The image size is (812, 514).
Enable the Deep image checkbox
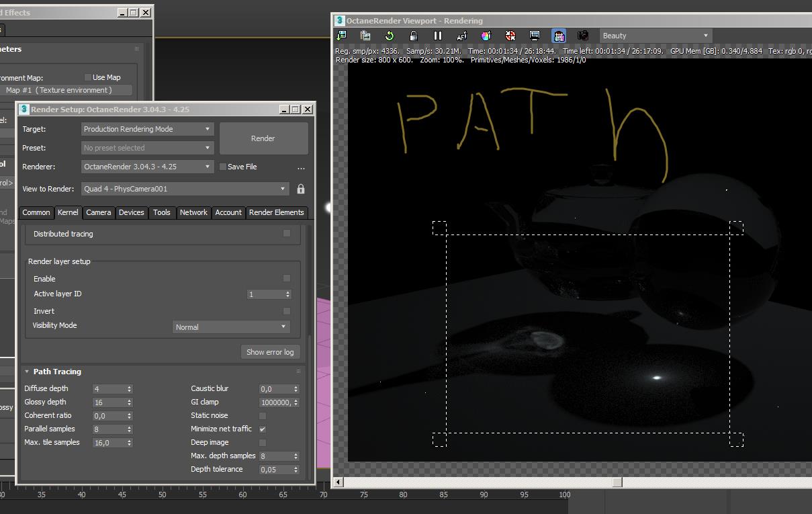(x=263, y=443)
